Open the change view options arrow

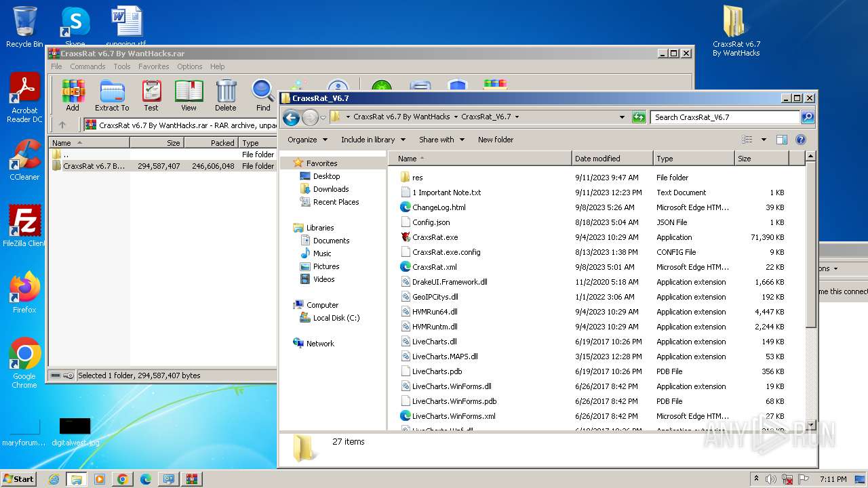click(764, 140)
